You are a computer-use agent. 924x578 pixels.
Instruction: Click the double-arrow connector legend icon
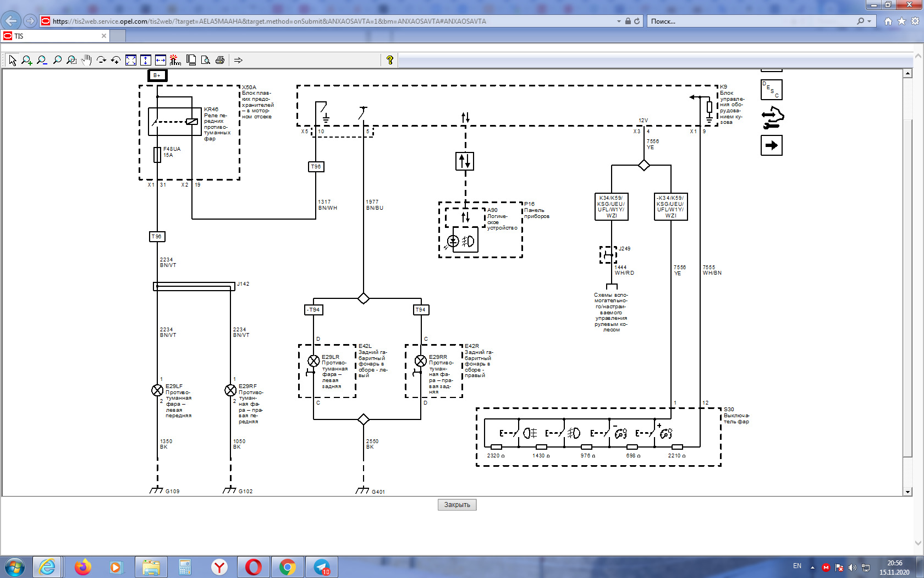772,118
